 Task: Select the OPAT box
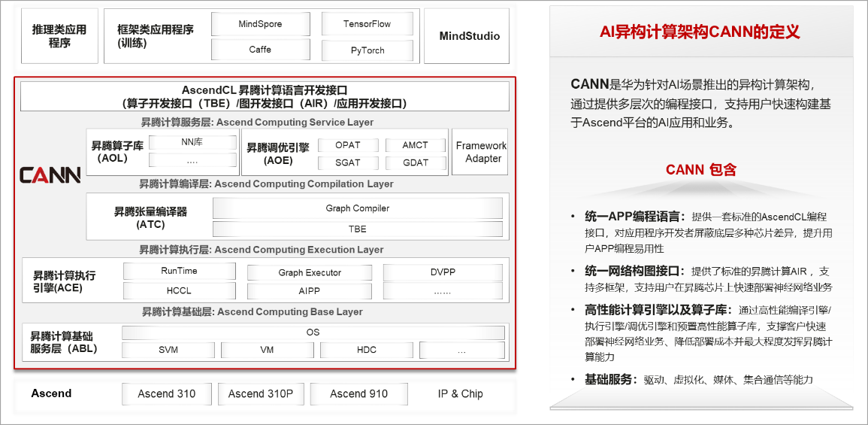click(348, 145)
